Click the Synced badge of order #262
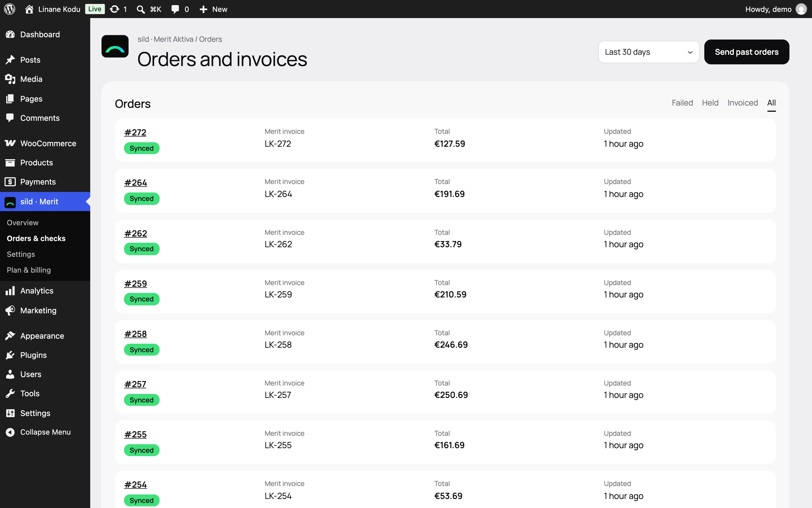The height and width of the screenshot is (508, 812). 142,249
